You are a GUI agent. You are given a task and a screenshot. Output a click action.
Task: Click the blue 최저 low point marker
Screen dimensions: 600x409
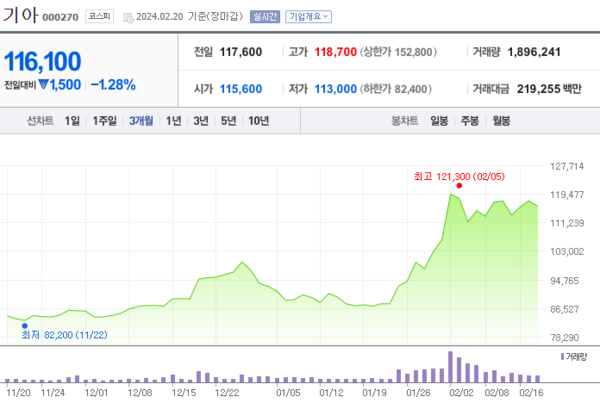point(25,326)
